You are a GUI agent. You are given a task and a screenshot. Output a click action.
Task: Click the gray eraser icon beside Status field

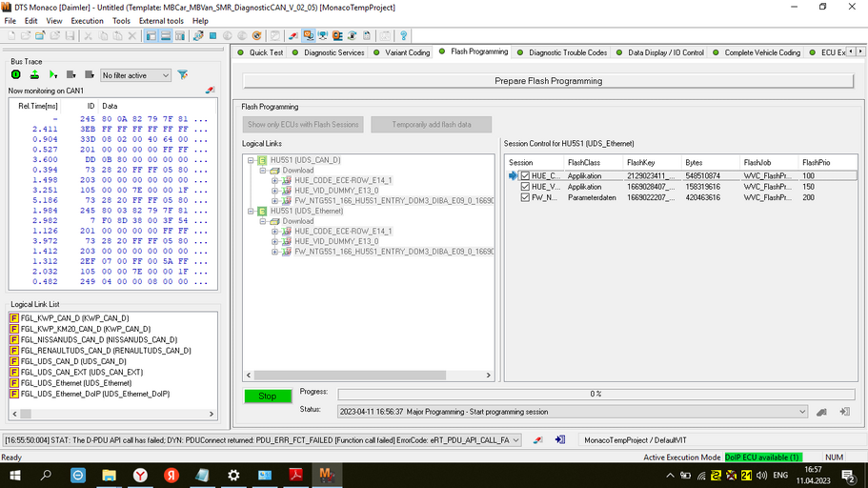[x=821, y=412]
